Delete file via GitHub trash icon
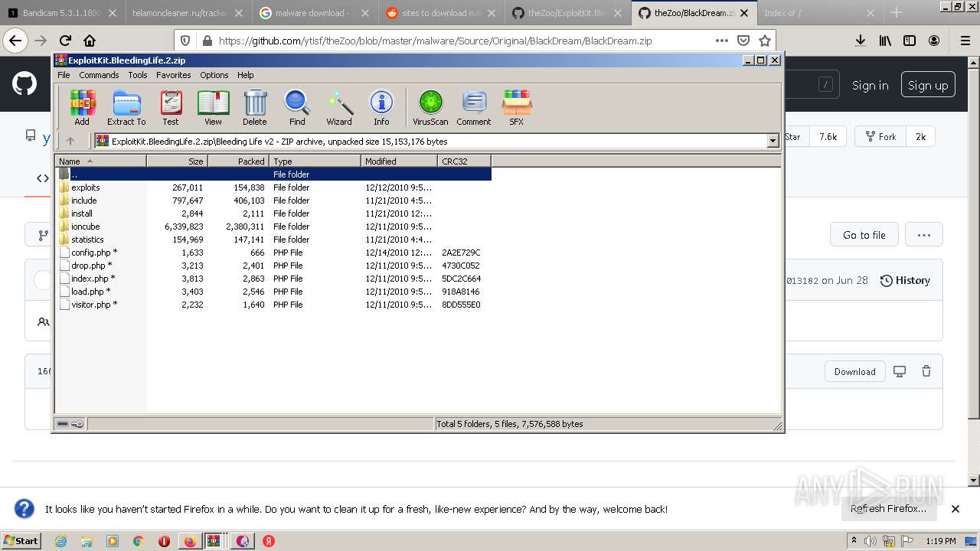The height and width of the screenshot is (551, 980). [926, 371]
